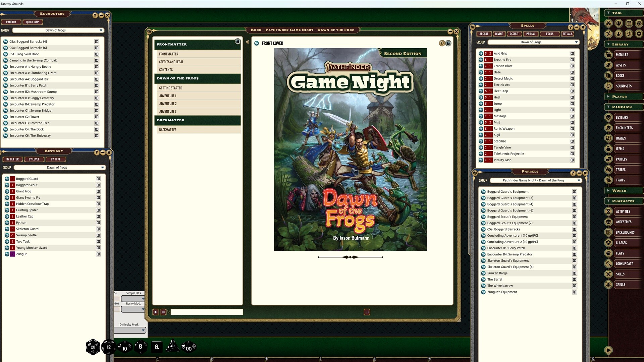Screen dimensions: 644x362
Task: Open the Modules folder icon
Action: tap(608, 55)
